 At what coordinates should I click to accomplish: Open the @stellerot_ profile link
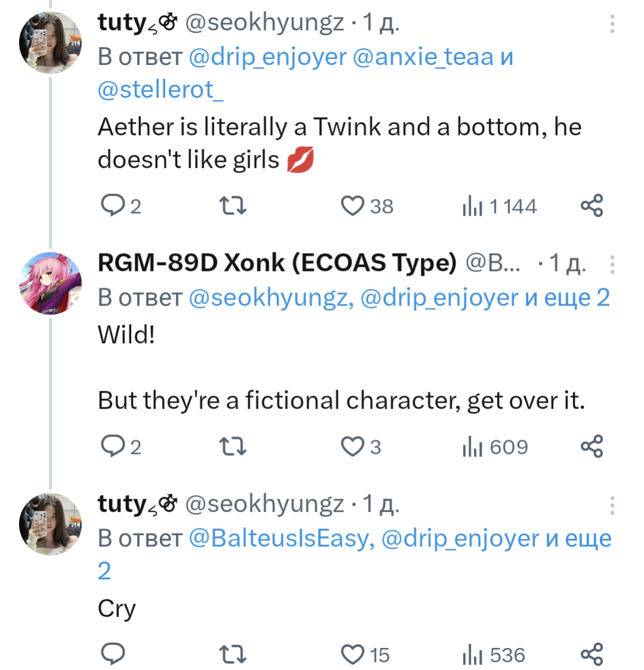click(x=161, y=89)
